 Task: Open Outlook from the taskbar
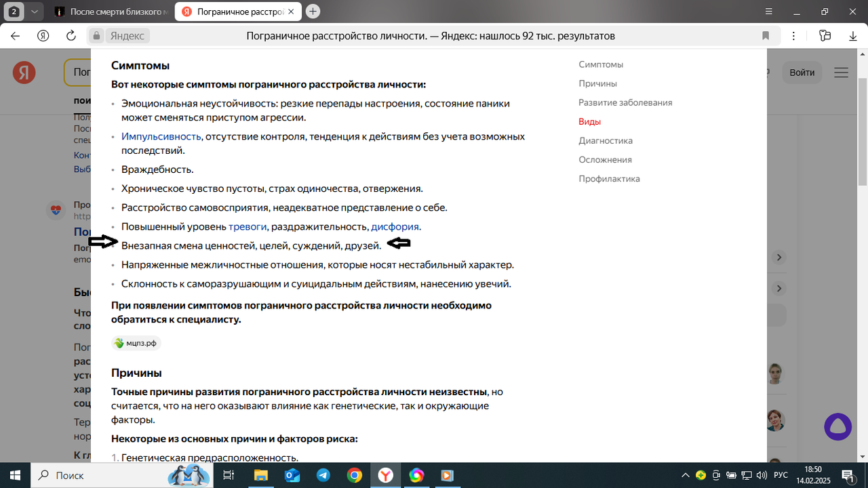pyautogui.click(x=292, y=475)
